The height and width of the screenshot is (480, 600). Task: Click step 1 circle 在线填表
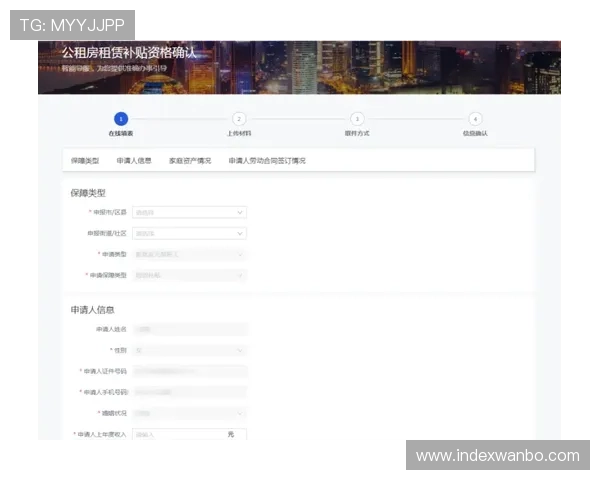[121, 119]
